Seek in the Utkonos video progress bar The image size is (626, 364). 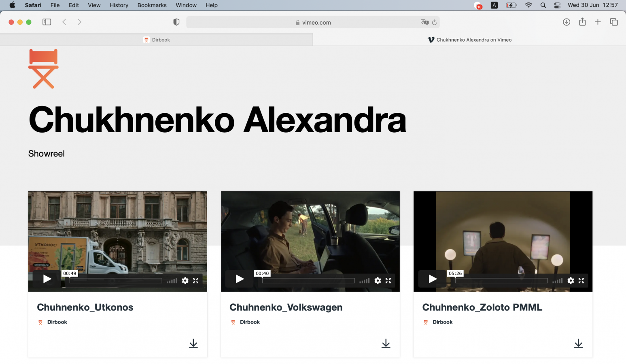coord(116,281)
